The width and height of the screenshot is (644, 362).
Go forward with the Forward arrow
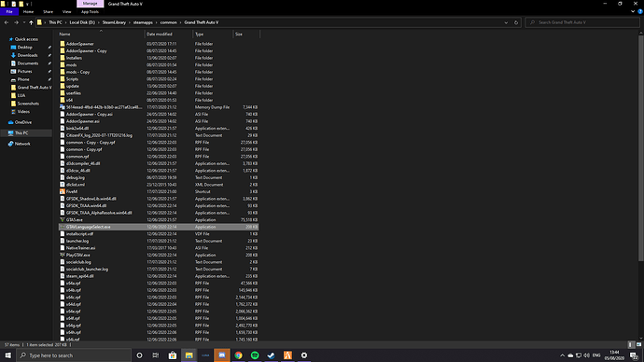tap(17, 22)
